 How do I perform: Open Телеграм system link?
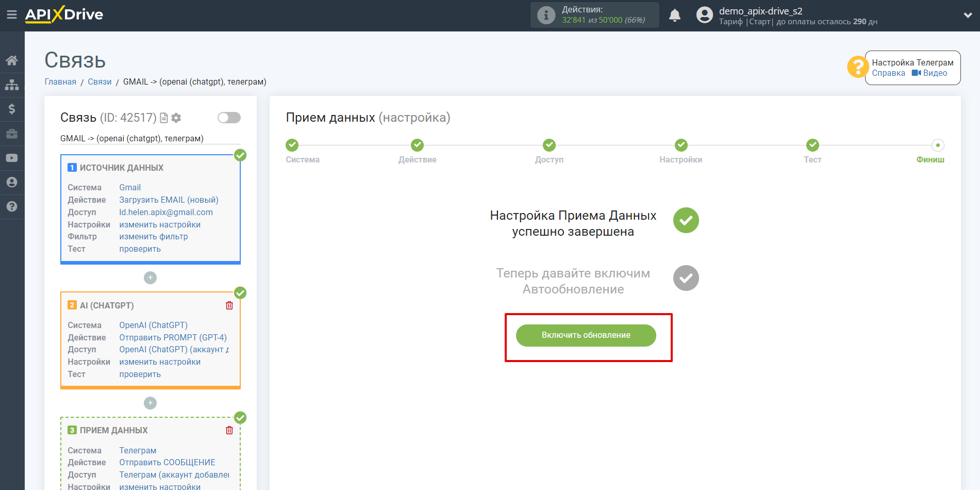coord(138,450)
